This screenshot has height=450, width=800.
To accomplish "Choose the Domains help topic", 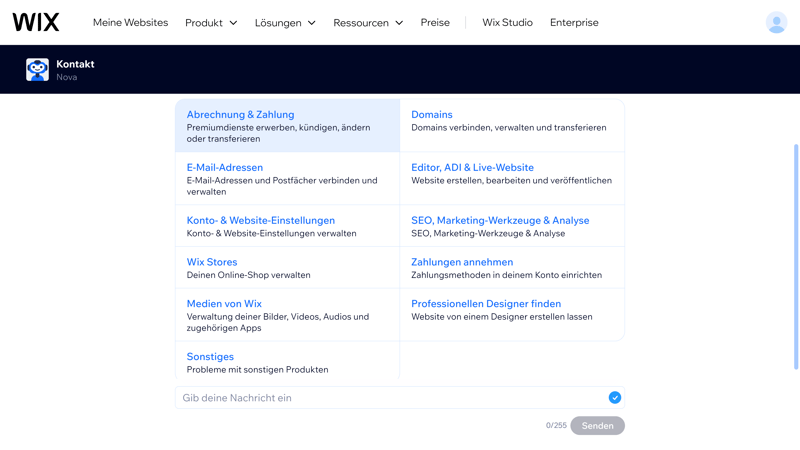I will point(432,115).
